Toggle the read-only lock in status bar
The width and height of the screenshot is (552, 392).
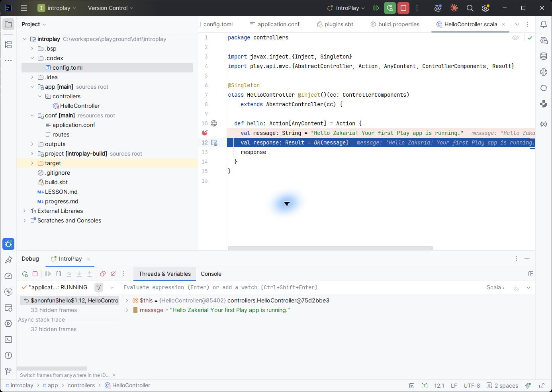[542, 386]
